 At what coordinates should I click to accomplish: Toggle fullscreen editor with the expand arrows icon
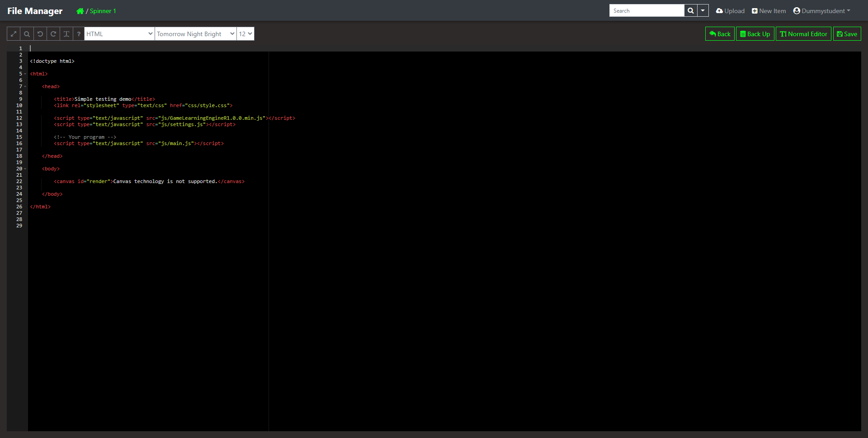pyautogui.click(x=14, y=34)
